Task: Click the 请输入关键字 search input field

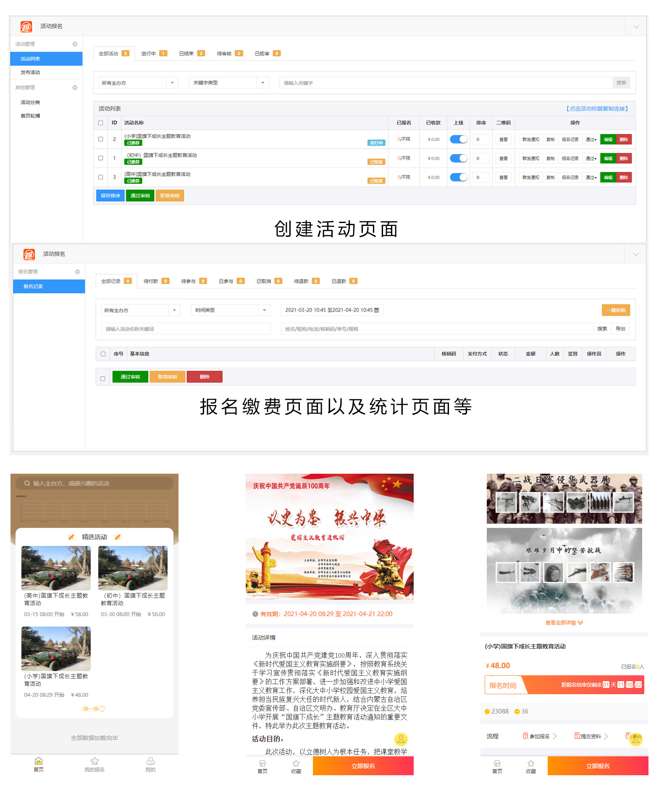Action: (445, 83)
